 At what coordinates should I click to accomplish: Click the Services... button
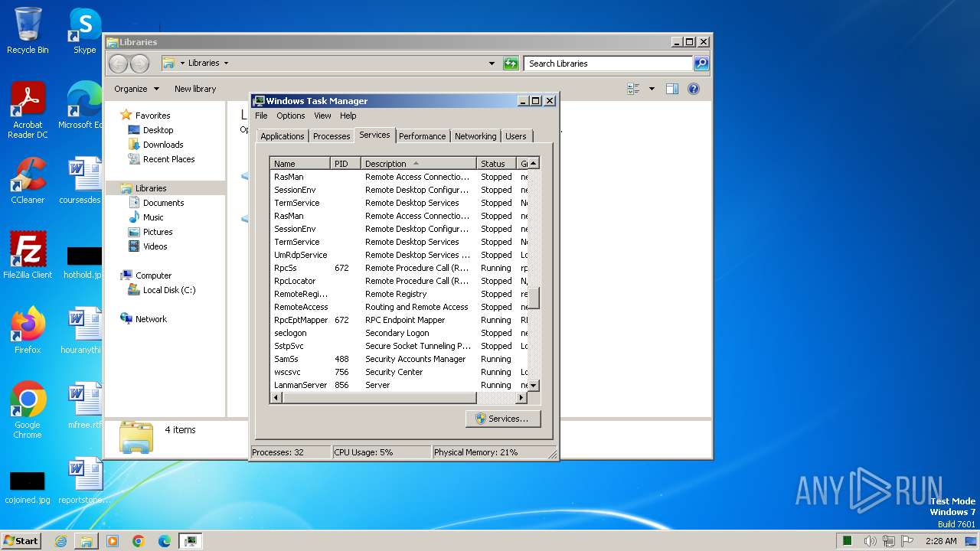pyautogui.click(x=502, y=419)
